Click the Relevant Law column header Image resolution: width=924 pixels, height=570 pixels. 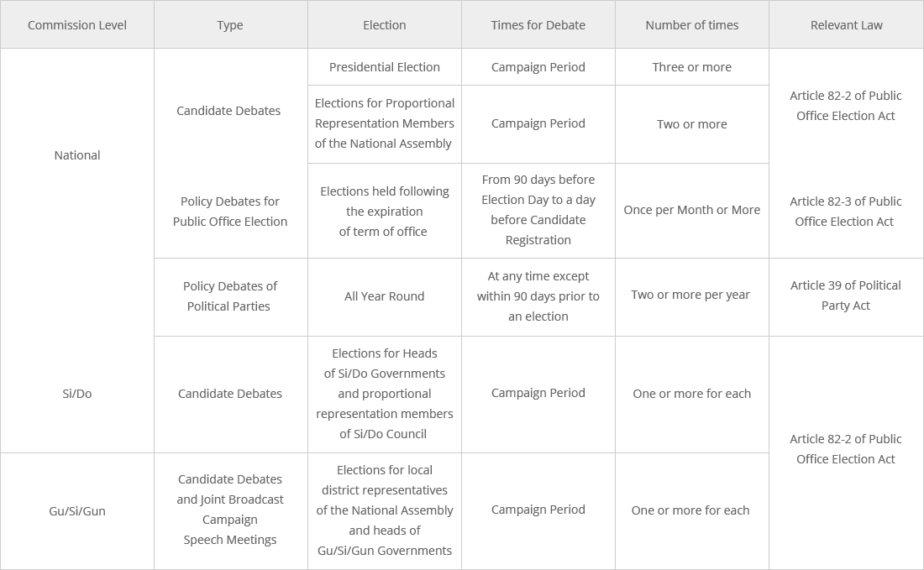click(847, 25)
